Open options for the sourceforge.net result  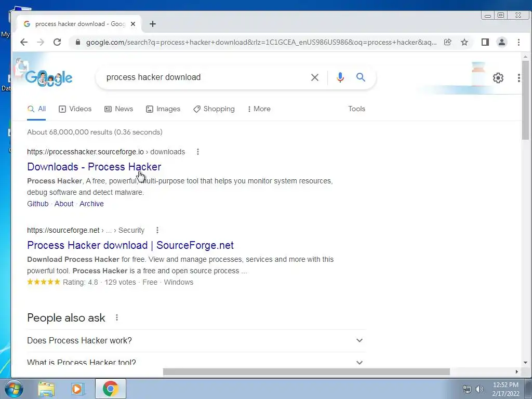coord(157,230)
